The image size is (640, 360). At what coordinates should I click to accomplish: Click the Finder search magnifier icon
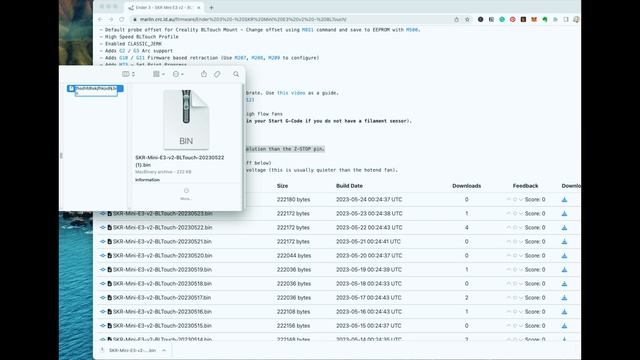236,74
